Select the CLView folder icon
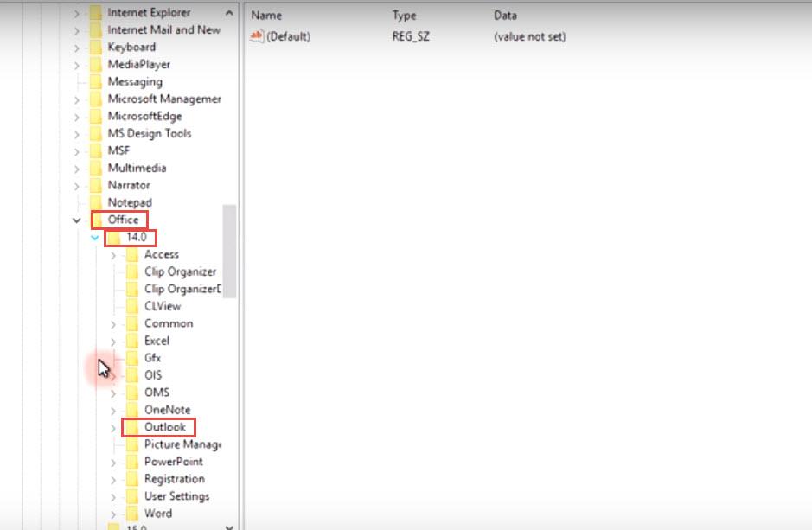The image size is (812, 530). tap(132, 306)
